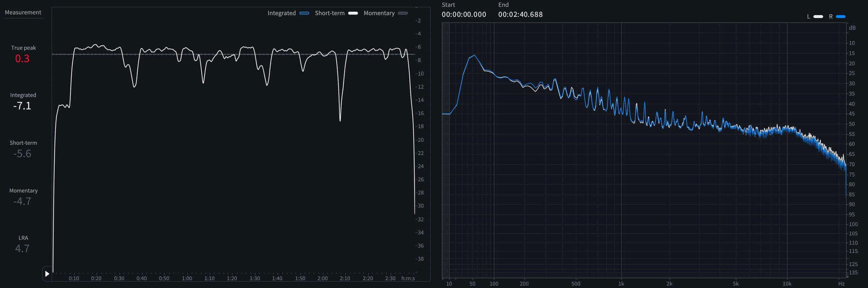The height and width of the screenshot is (288, 868).
Task: Toggle the L channel legend swatch
Action: coord(818,17)
